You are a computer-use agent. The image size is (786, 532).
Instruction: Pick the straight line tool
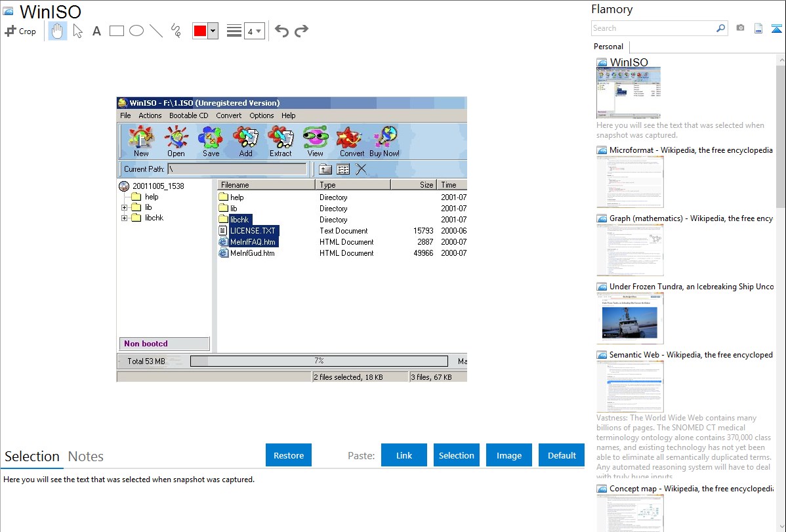(156, 31)
